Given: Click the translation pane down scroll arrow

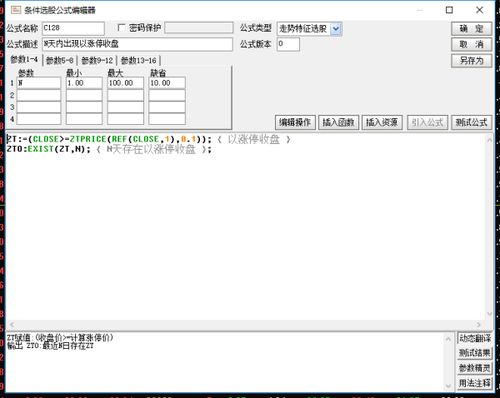Looking at the screenshot, I should tap(448, 386).
